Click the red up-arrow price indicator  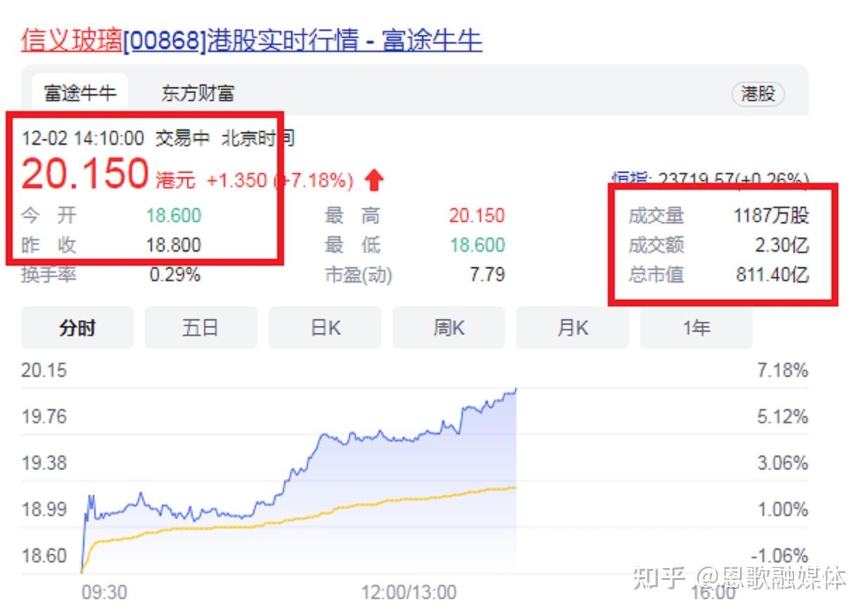374,181
